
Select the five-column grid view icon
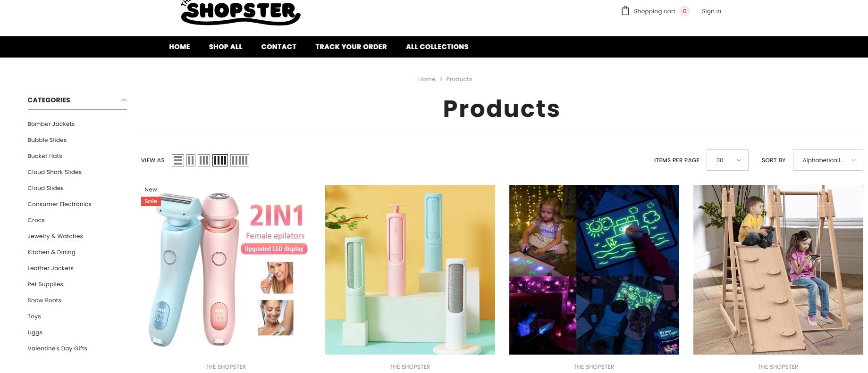click(240, 160)
